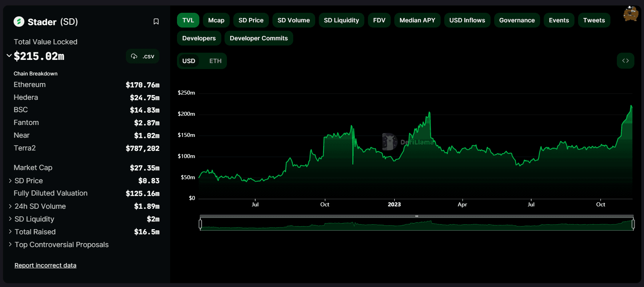Click the chart peak near January 2023
Viewport: 644px width, 287px height.
point(429,113)
